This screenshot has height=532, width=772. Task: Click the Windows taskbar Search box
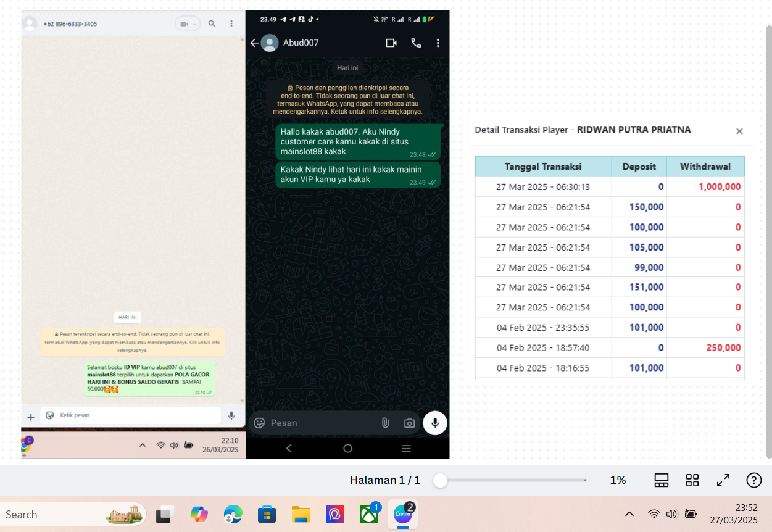point(73,514)
